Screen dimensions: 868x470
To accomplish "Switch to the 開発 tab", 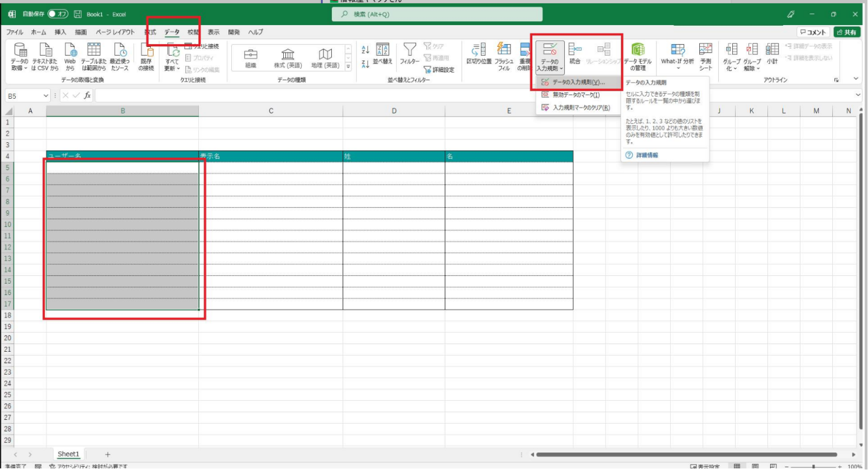I will [234, 32].
